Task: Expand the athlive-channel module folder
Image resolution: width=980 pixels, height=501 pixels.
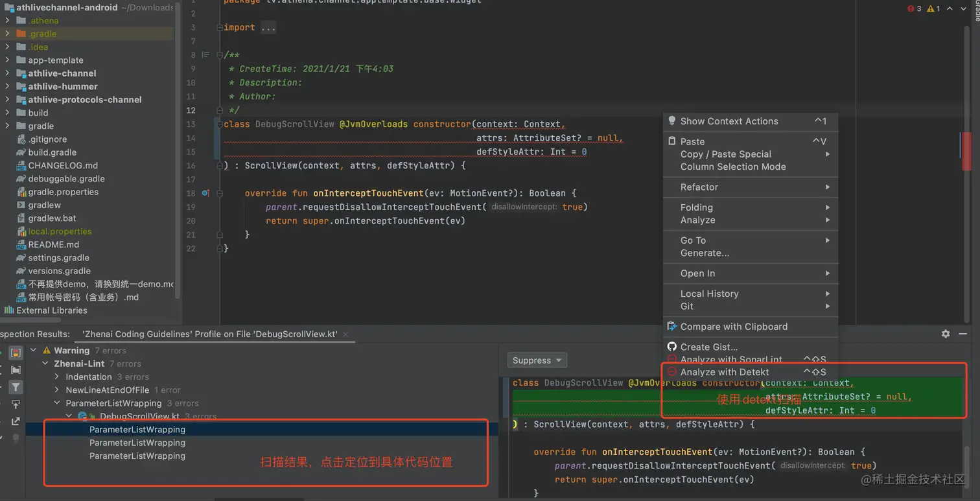Action: tap(7, 73)
